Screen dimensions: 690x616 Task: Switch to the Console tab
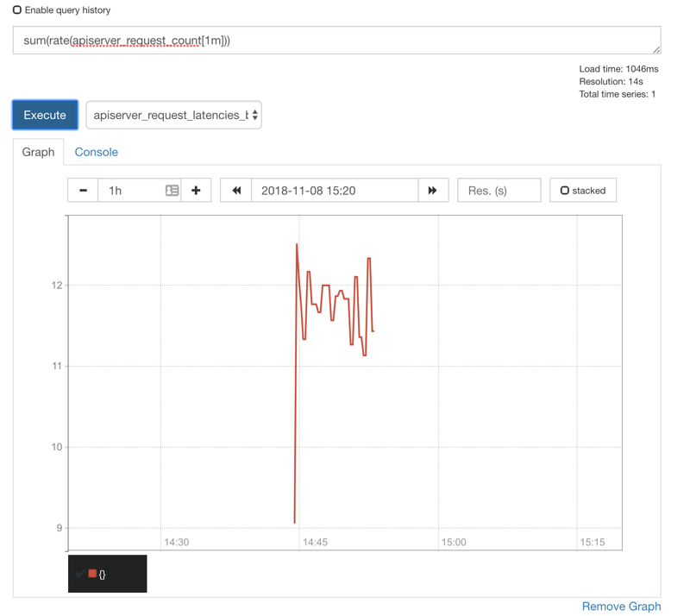click(96, 152)
